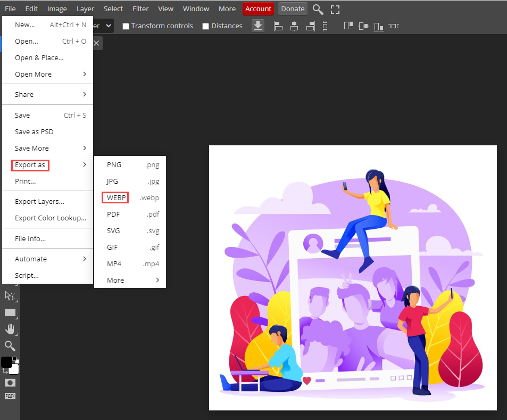Image resolution: width=507 pixels, height=420 pixels.
Task: Toggle fullscreen mode icon
Action: coord(335,9)
